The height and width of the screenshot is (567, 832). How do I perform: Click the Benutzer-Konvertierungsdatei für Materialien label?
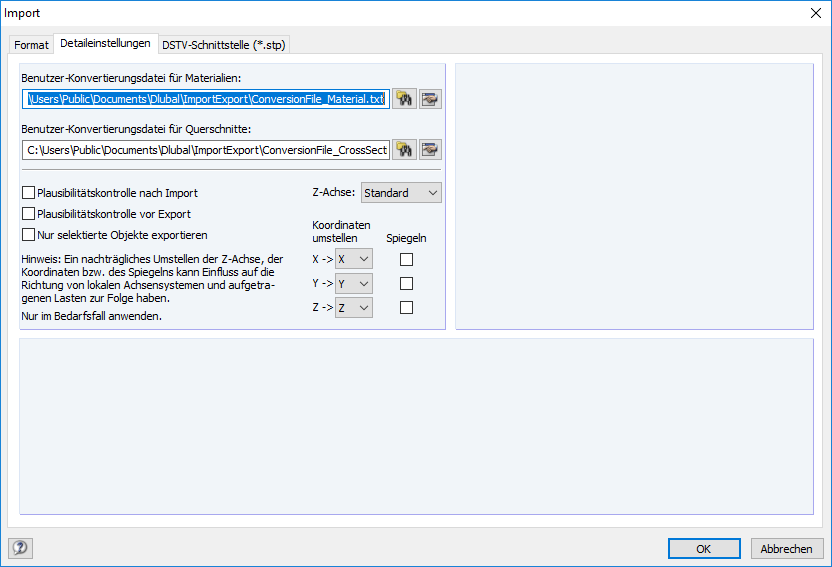point(131,78)
